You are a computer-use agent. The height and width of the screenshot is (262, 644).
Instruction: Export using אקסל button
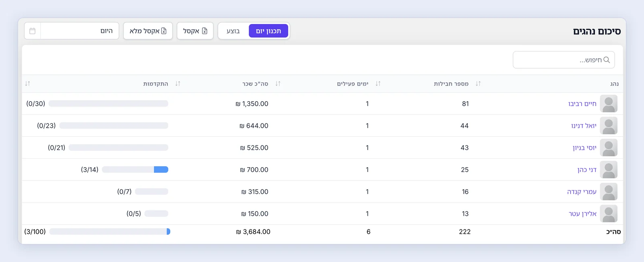[x=195, y=31]
